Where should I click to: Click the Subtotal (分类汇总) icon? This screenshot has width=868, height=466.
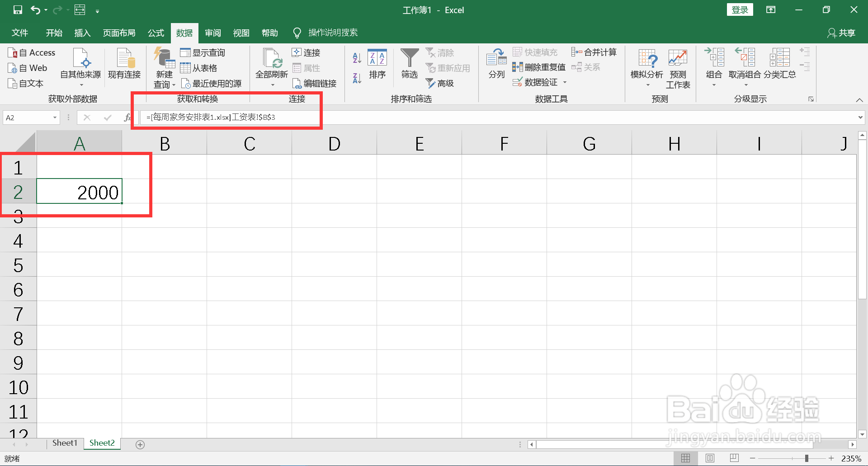(779, 63)
